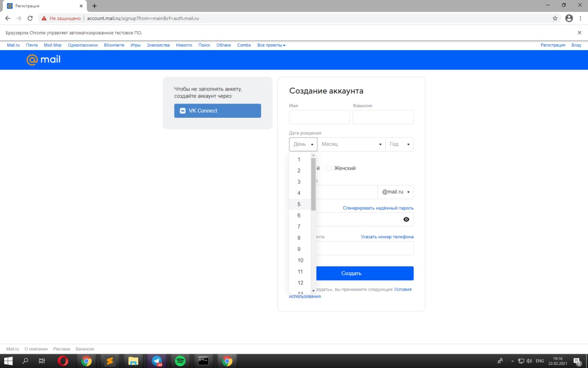Open Opera from the taskbar
This screenshot has height=368, width=588.
(63, 361)
